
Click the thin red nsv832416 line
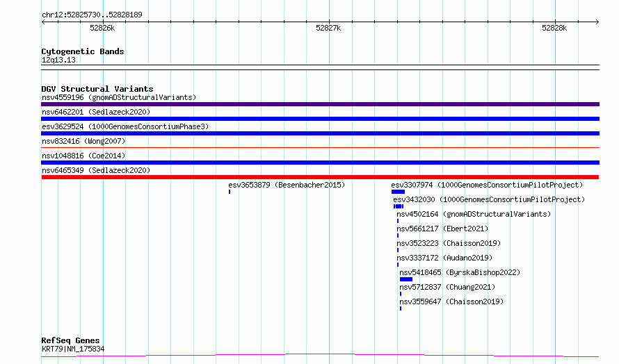pos(320,148)
